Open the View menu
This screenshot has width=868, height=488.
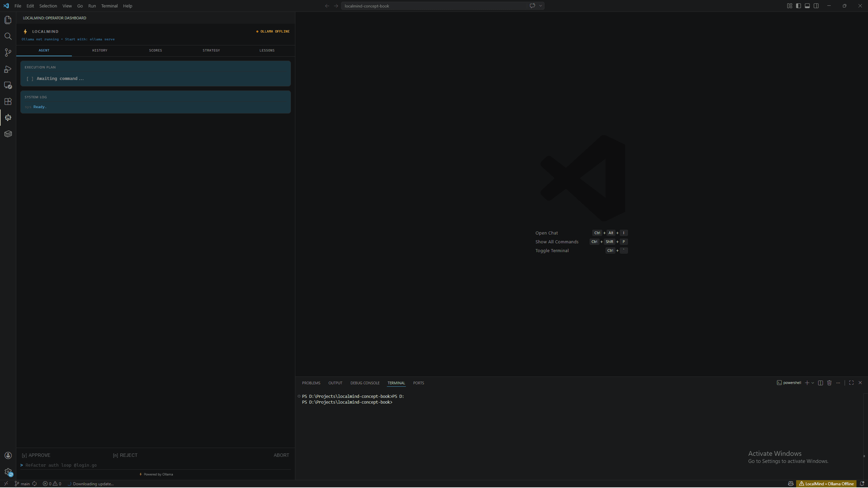pyautogui.click(x=67, y=6)
